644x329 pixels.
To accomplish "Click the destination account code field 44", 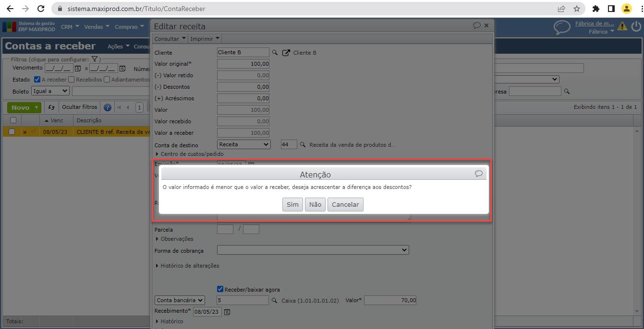I will coord(289,144).
